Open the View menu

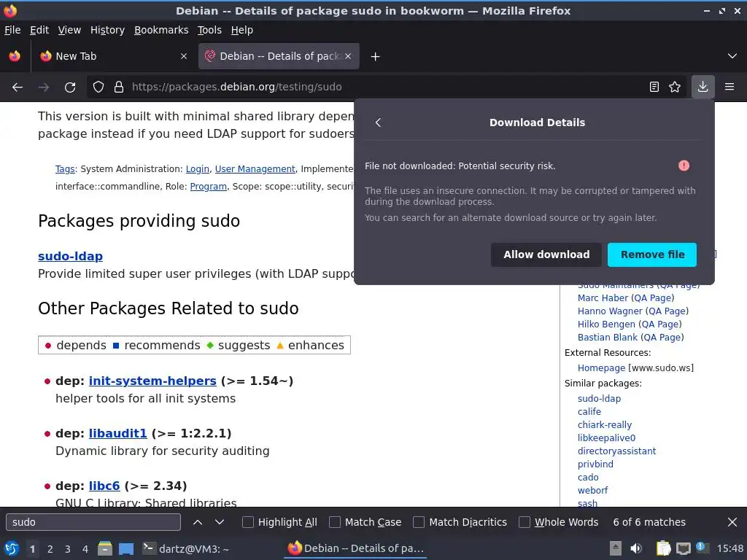click(69, 30)
